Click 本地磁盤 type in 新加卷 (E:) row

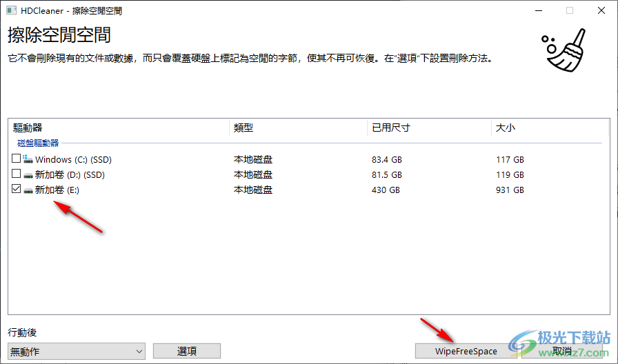click(253, 190)
